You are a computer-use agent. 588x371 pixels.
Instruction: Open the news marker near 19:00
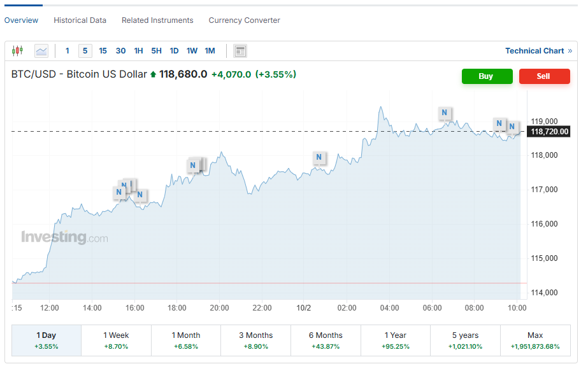[192, 165]
